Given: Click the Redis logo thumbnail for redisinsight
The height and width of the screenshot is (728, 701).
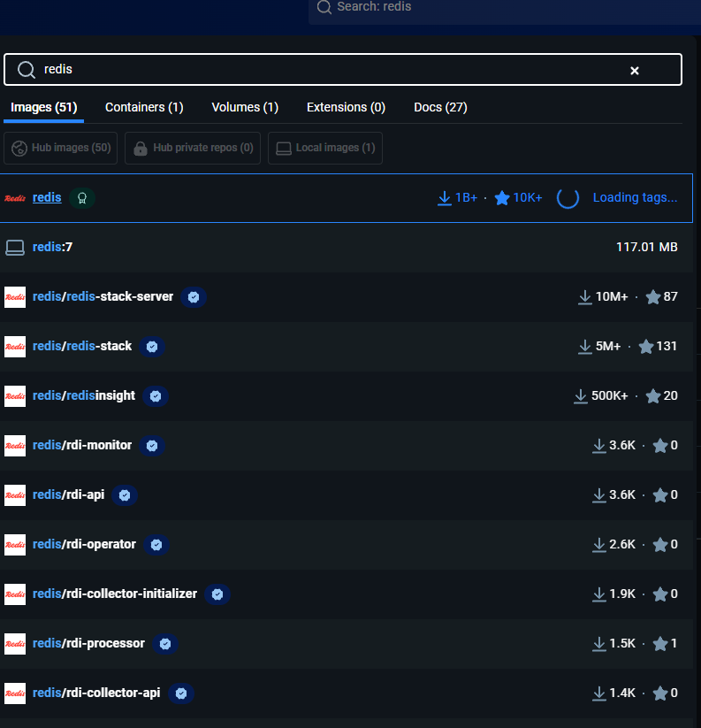Looking at the screenshot, I should pyautogui.click(x=15, y=396).
